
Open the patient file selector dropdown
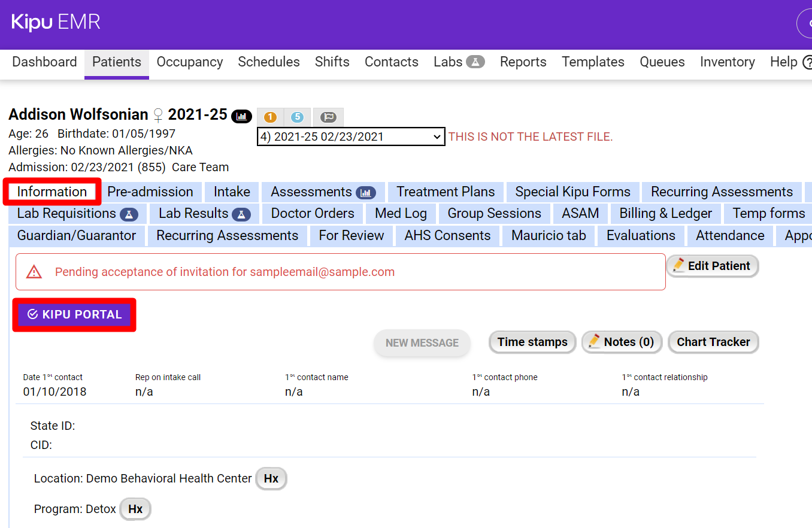[x=351, y=136]
